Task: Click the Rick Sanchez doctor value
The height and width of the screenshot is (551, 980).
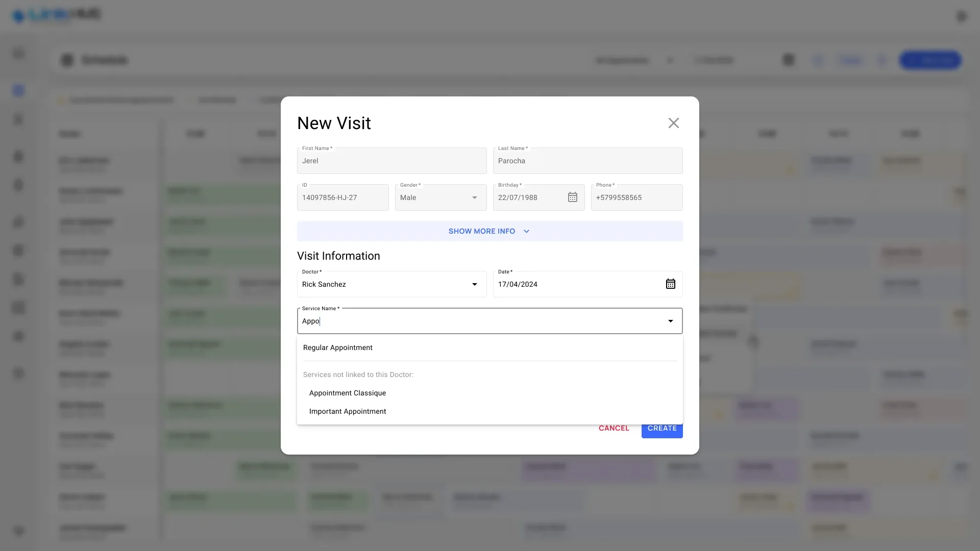Action: coord(324,284)
